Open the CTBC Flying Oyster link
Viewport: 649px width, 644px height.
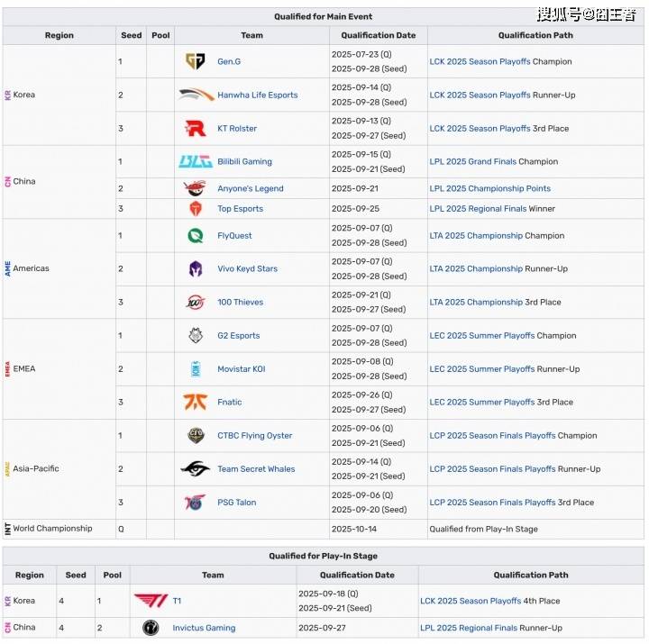[x=254, y=436]
